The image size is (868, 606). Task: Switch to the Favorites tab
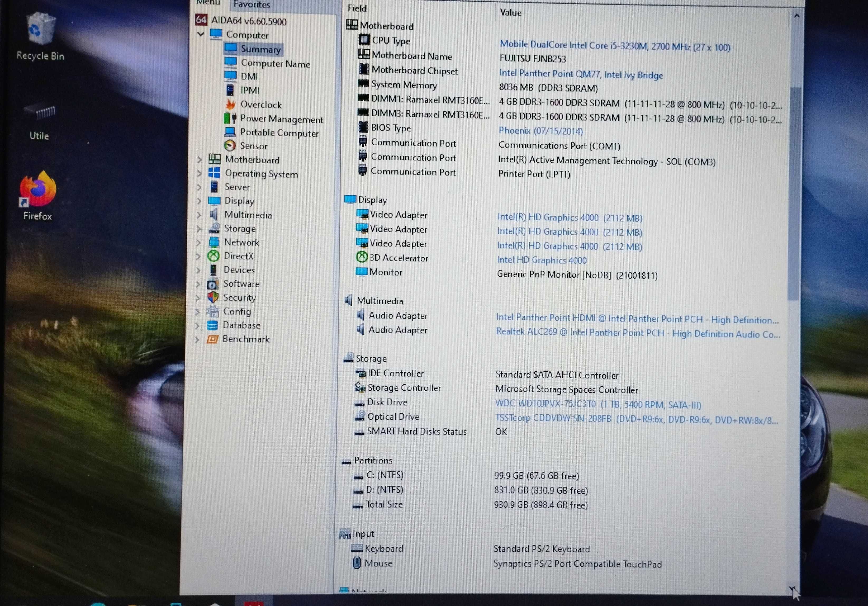[x=252, y=4]
